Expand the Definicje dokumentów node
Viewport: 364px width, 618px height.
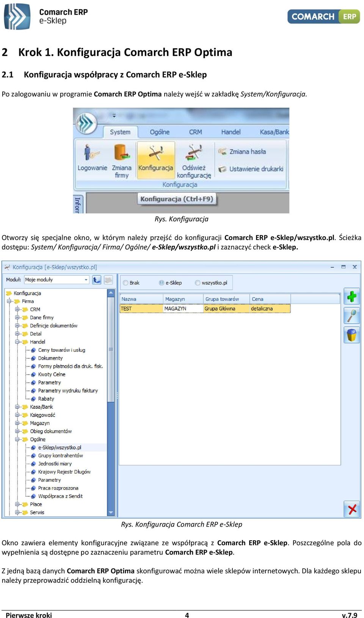(x=17, y=326)
